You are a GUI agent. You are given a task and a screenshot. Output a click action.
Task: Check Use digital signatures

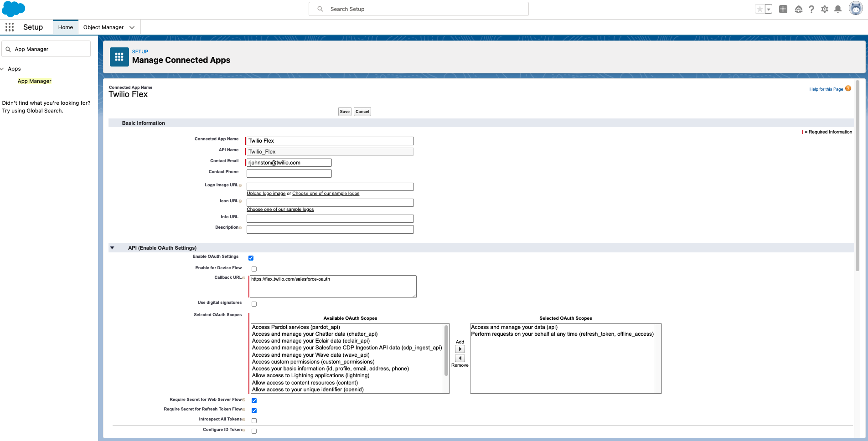254,304
